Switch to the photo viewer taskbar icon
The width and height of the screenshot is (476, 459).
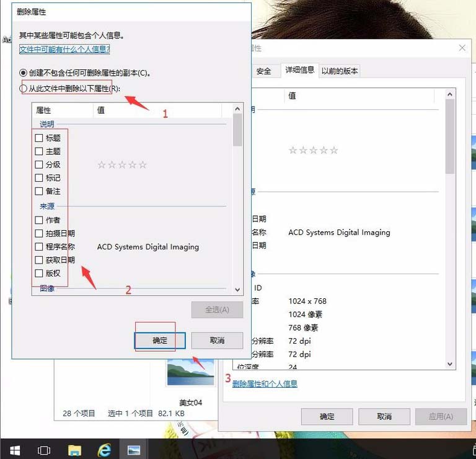pyautogui.click(x=134, y=450)
